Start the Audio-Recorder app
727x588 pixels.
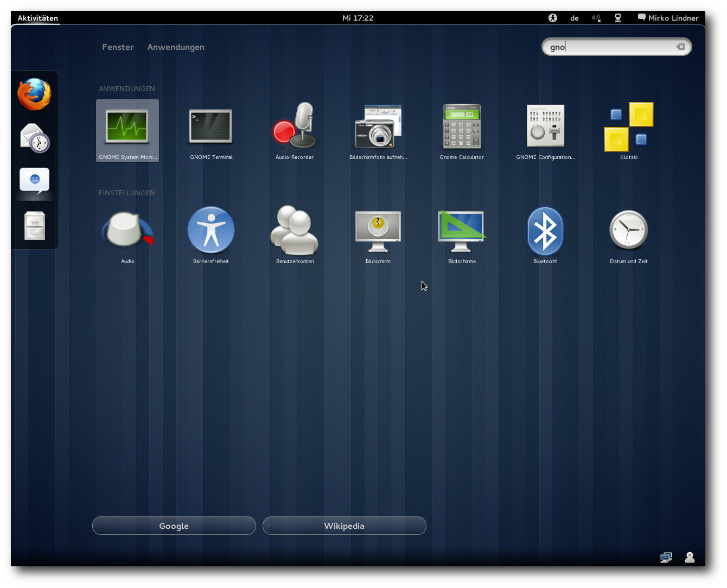pyautogui.click(x=295, y=131)
